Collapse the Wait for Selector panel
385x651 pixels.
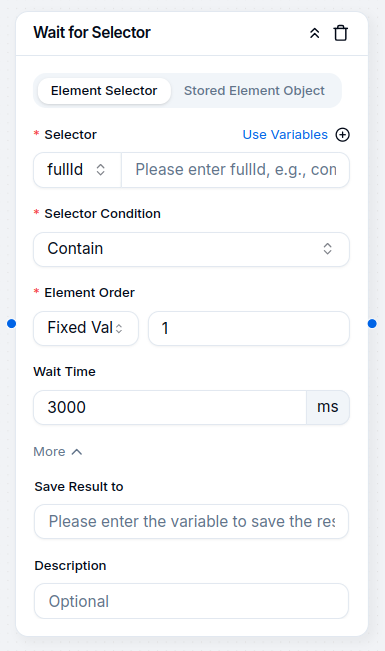click(x=314, y=33)
